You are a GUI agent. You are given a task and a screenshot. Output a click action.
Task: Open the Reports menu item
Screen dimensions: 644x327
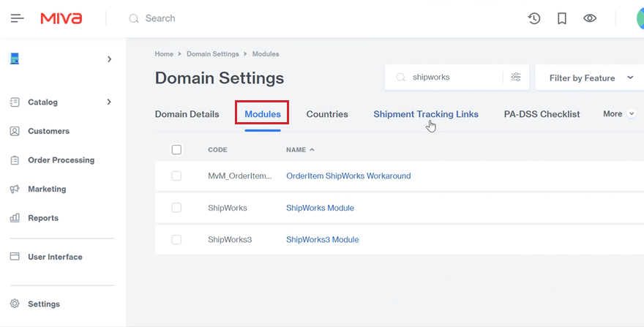coord(43,218)
